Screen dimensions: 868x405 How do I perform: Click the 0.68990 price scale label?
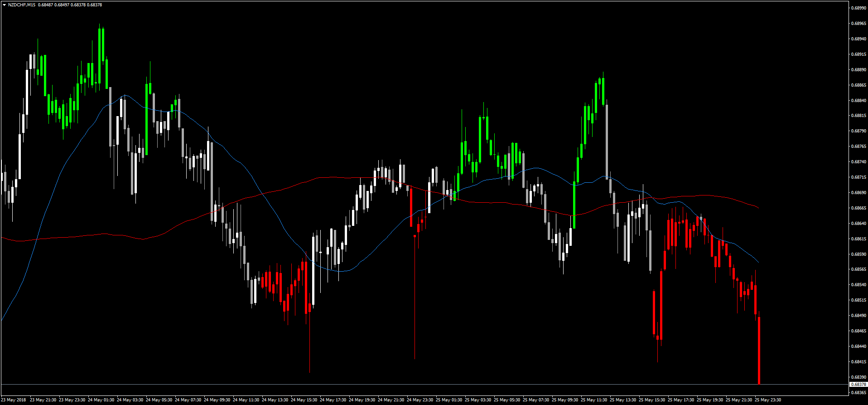[x=858, y=8]
